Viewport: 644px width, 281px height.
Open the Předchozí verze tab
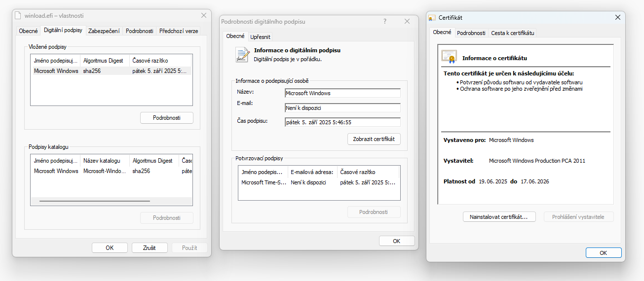178,31
